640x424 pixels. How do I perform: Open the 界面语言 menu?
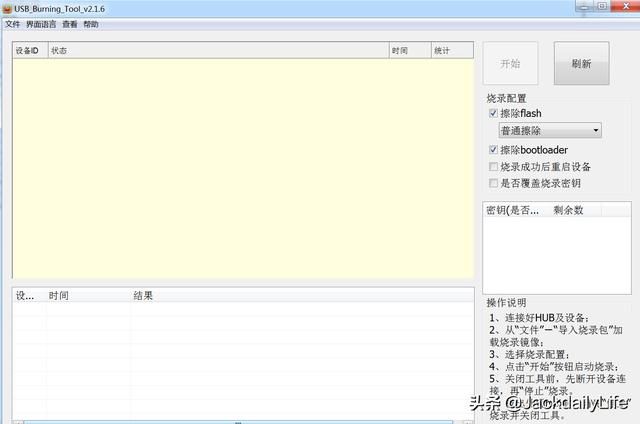41,24
